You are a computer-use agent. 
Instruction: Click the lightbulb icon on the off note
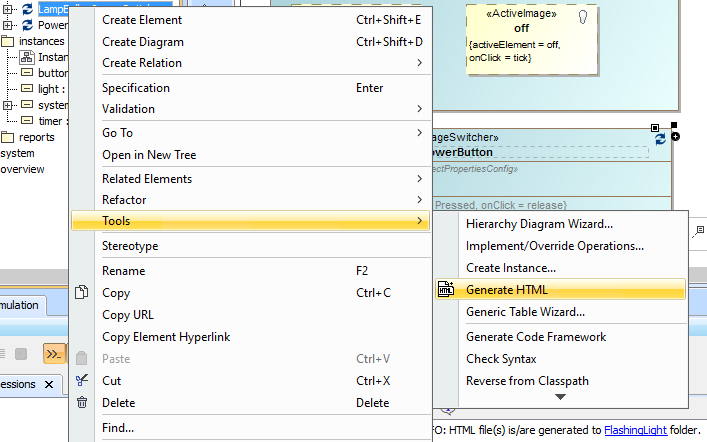click(583, 16)
